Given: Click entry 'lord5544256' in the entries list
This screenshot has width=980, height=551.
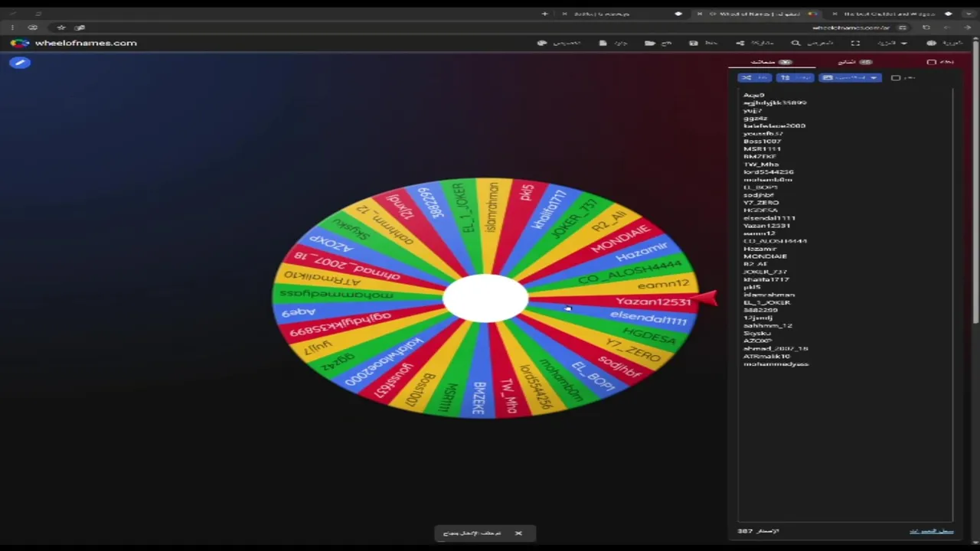Looking at the screenshot, I should [768, 172].
